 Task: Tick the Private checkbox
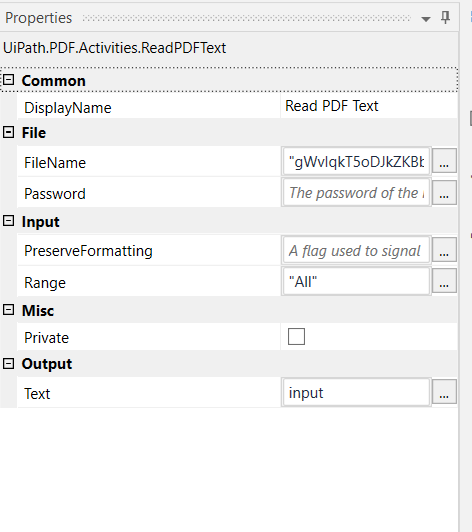point(296,337)
